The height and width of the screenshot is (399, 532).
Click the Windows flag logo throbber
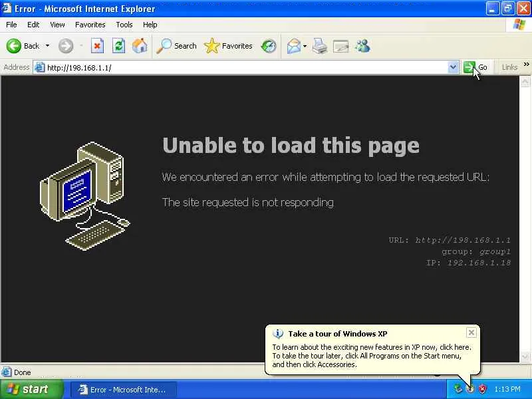519,25
